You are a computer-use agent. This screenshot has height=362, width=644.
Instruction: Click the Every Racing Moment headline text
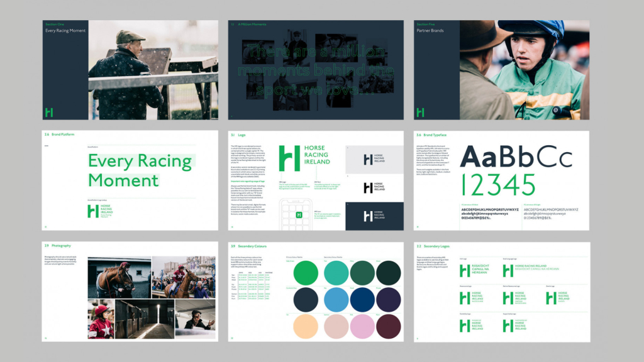point(140,170)
